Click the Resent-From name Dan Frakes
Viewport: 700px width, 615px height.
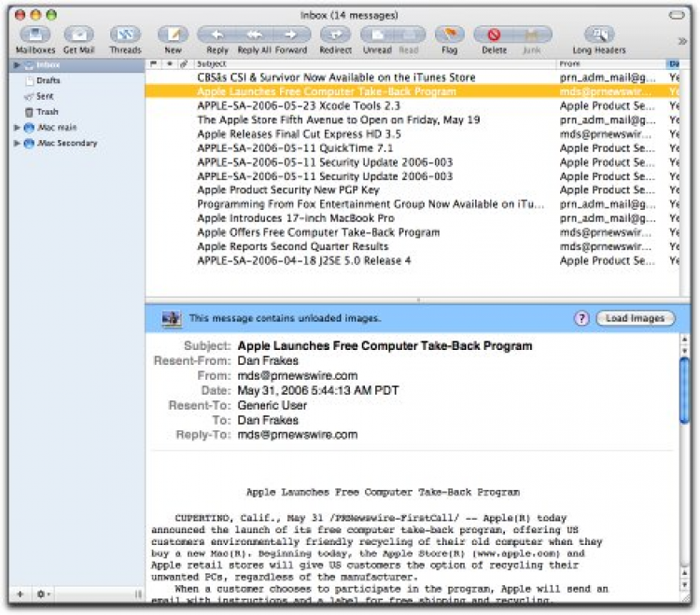pos(268,360)
